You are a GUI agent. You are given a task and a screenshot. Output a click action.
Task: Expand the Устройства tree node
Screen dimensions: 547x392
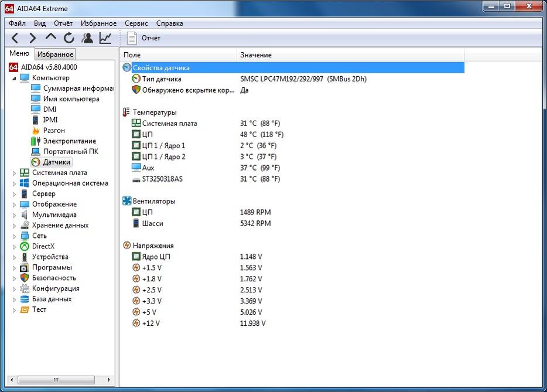(14, 257)
